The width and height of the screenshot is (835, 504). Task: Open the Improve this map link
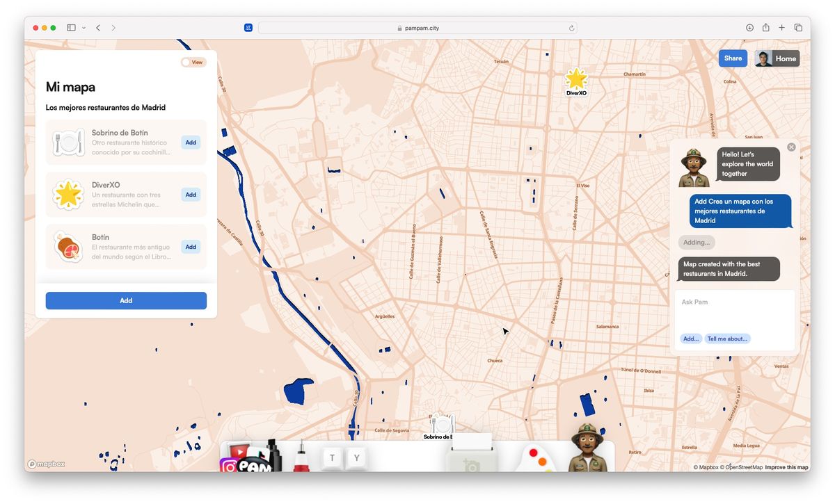click(x=787, y=467)
